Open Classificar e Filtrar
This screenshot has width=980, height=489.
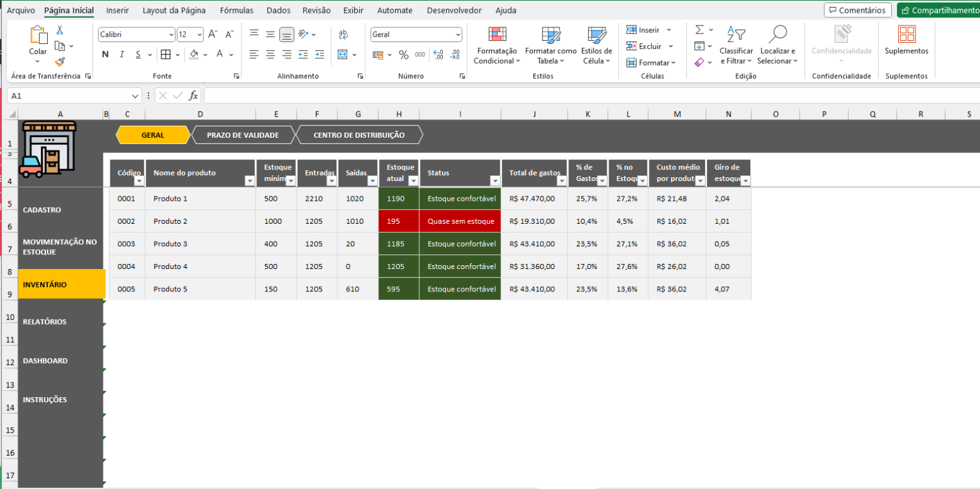click(736, 46)
